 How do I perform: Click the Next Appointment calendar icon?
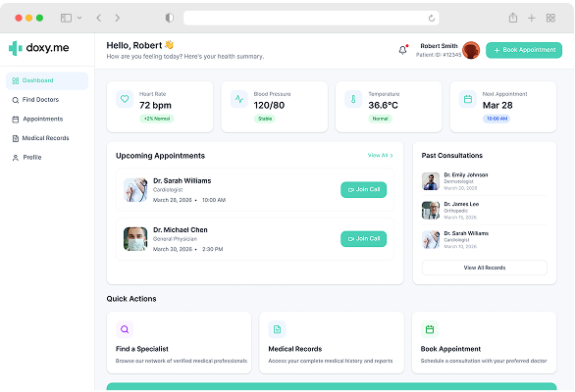click(468, 99)
